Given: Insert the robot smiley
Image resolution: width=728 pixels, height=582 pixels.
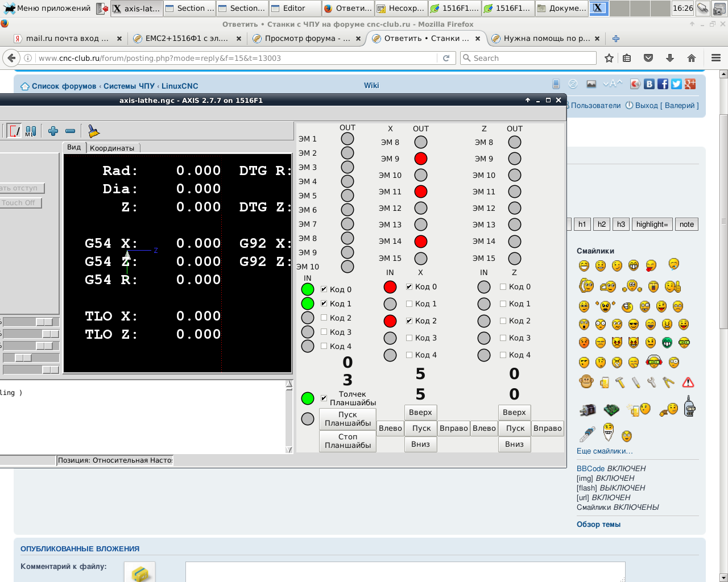Looking at the screenshot, I should [689, 406].
